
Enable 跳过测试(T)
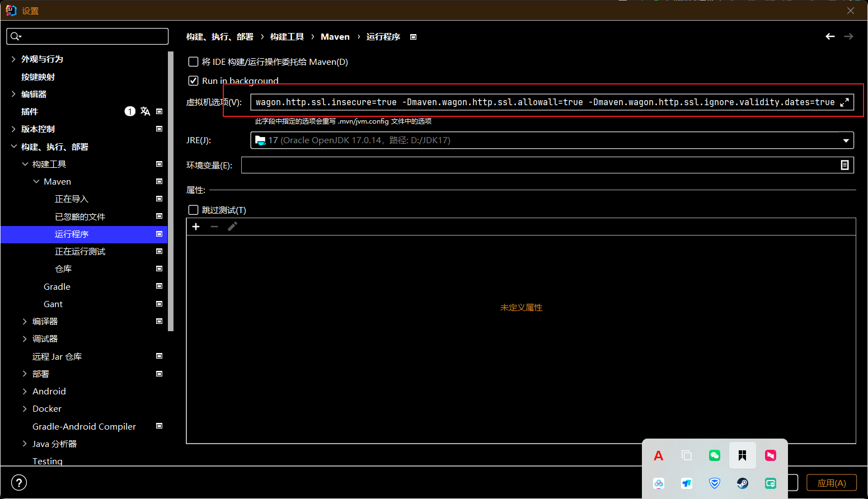193,210
